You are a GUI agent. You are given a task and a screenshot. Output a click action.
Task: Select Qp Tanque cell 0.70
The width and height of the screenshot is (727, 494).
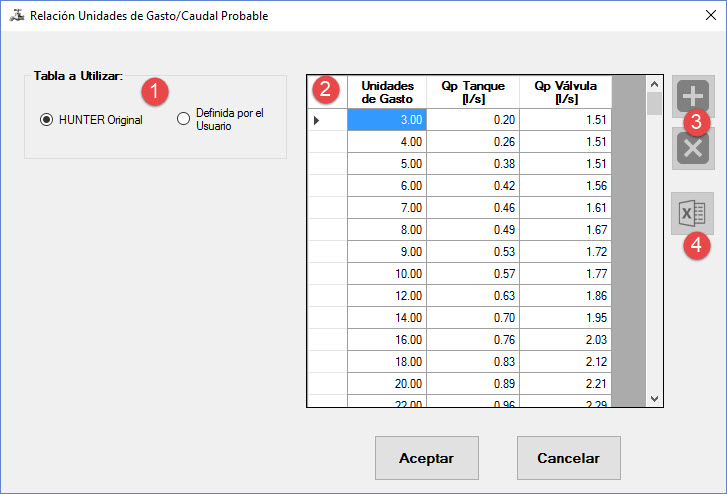(473, 318)
